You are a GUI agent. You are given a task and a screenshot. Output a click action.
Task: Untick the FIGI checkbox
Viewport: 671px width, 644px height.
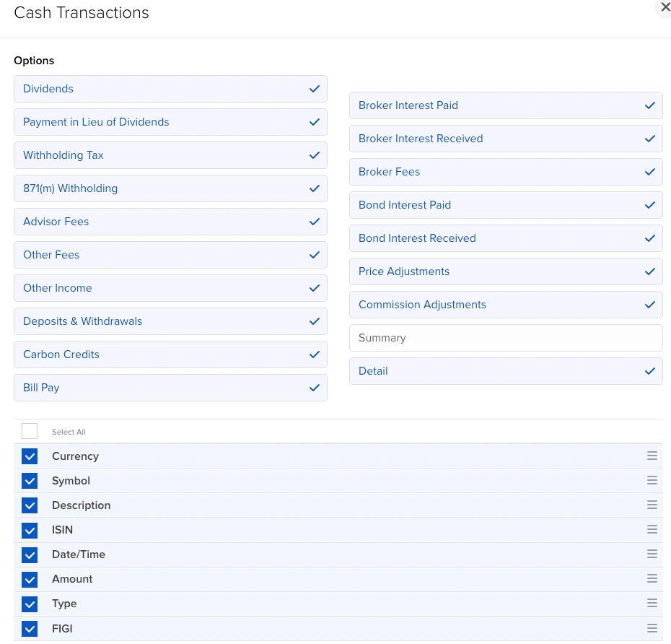pos(30,628)
